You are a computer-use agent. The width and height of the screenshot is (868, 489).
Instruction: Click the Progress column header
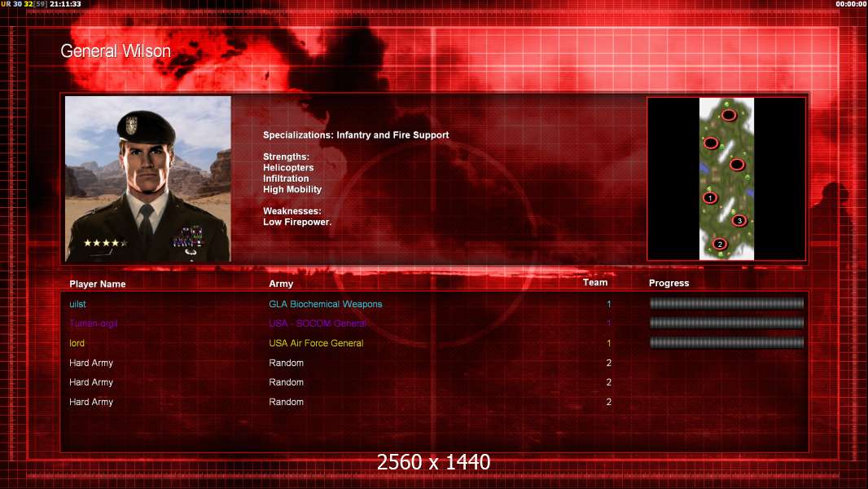tap(669, 283)
